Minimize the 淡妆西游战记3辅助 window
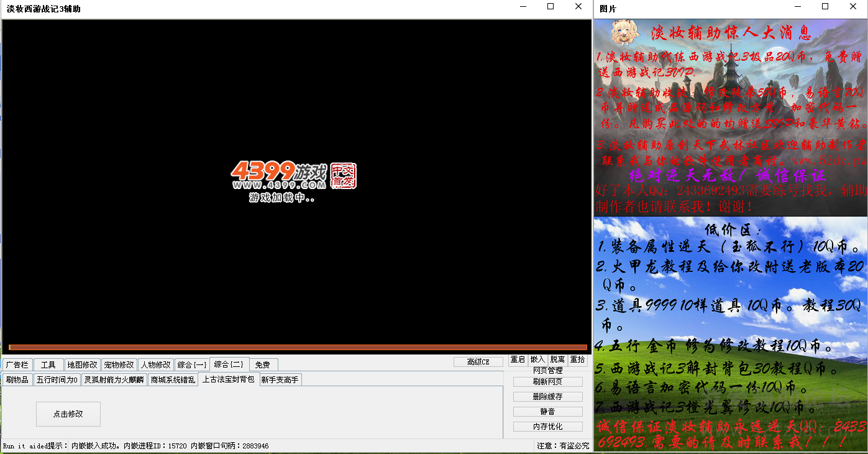The width and height of the screenshot is (868, 454). click(523, 6)
